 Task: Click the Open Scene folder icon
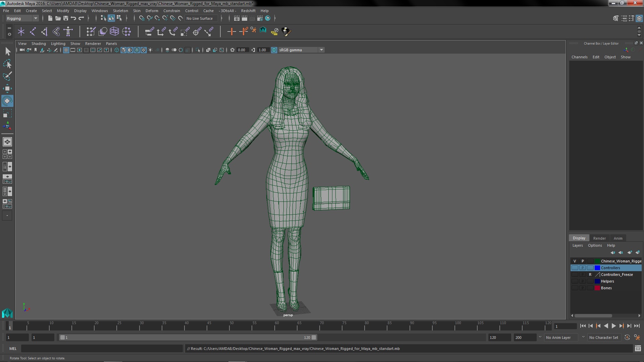[x=58, y=18]
